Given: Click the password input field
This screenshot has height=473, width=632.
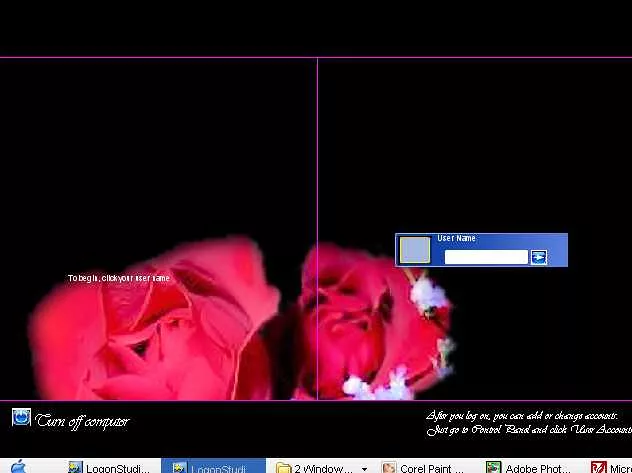Looking at the screenshot, I should point(485,257).
